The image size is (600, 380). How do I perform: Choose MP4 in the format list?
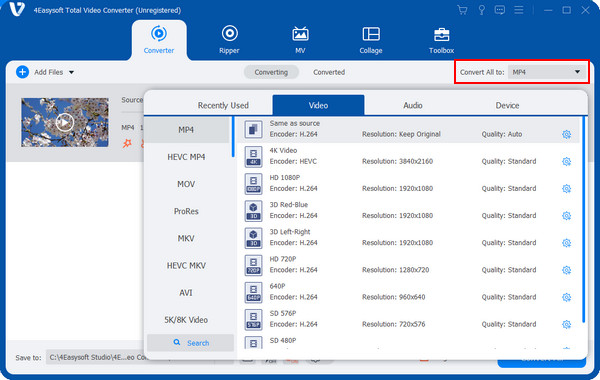point(186,130)
